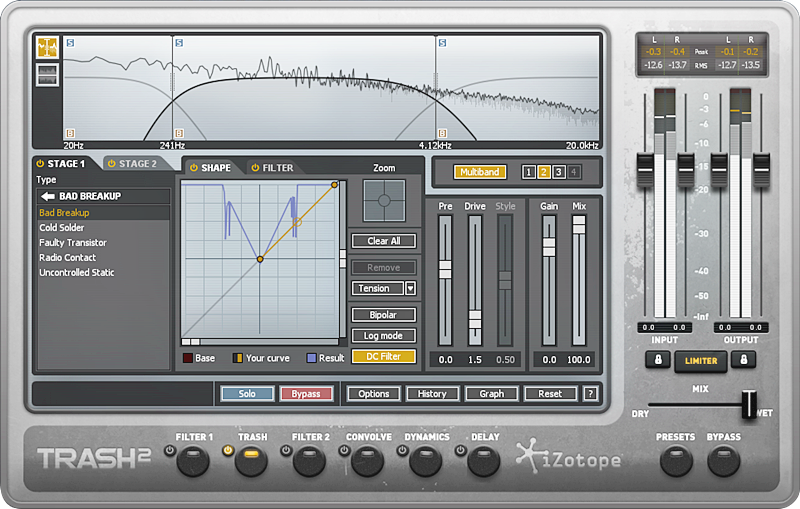Open the Filter tab
800x509 pixels.
pos(278,168)
